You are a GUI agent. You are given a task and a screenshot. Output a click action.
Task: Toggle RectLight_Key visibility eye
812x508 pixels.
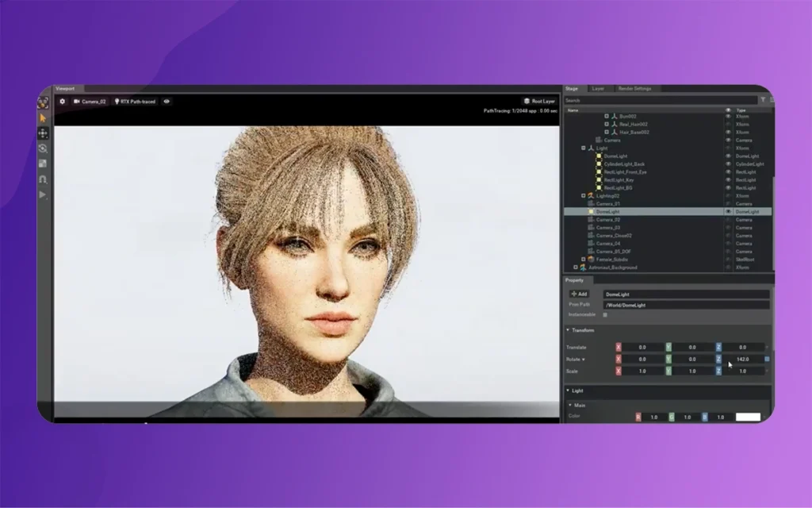728,180
